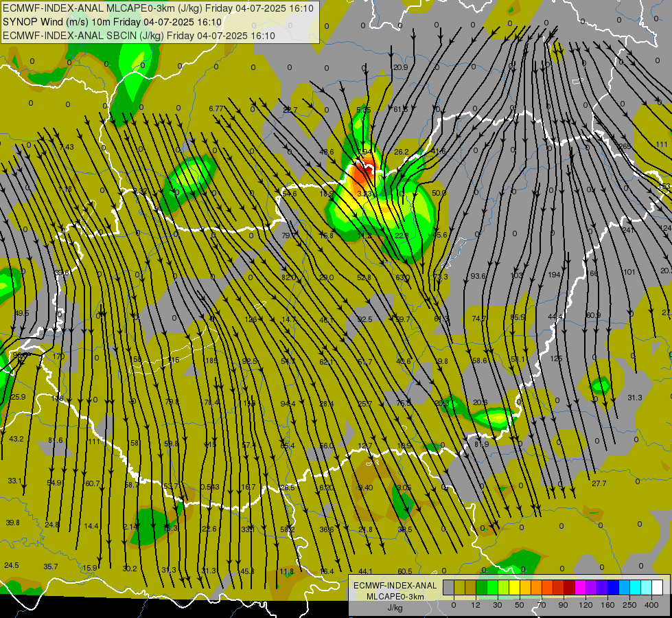Click the '43.2' value on the map
The width and height of the screenshot is (672, 618).
16,439
